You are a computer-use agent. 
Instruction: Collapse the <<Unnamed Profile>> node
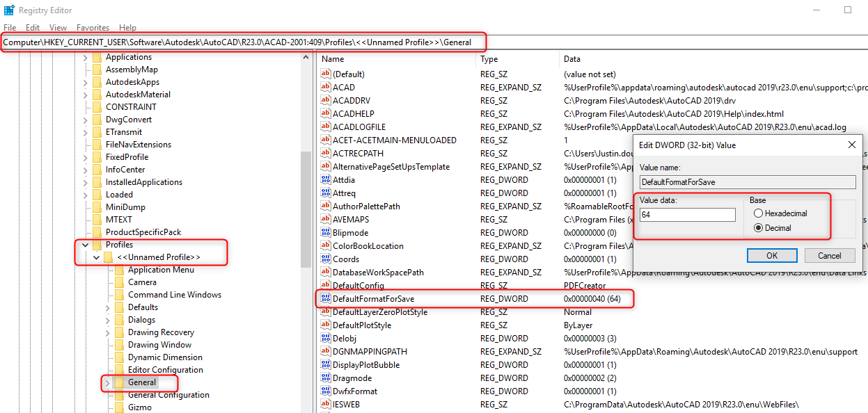96,257
